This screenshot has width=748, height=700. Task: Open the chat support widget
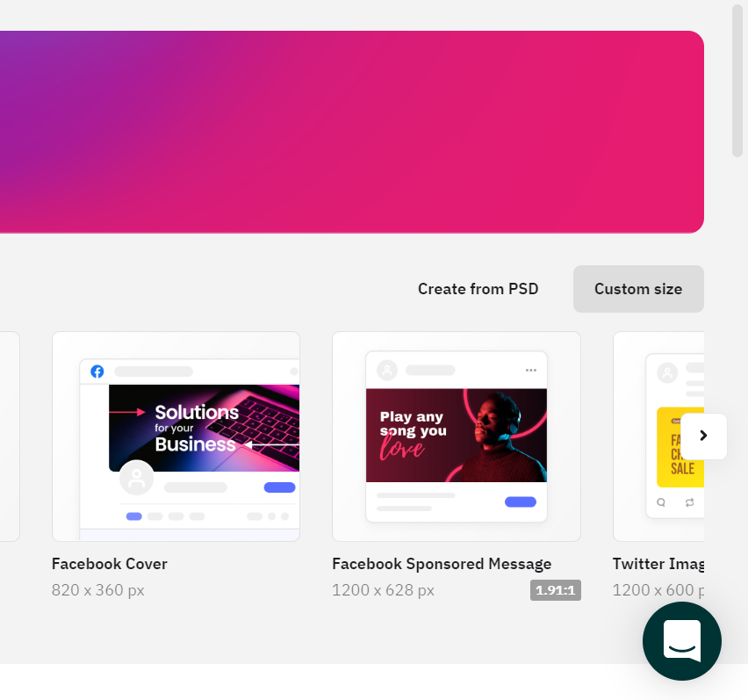click(x=681, y=641)
